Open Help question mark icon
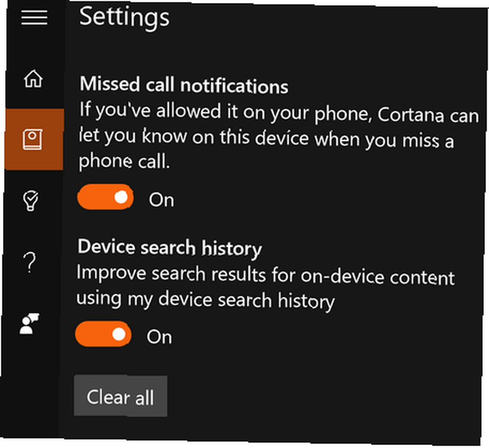 [30, 262]
